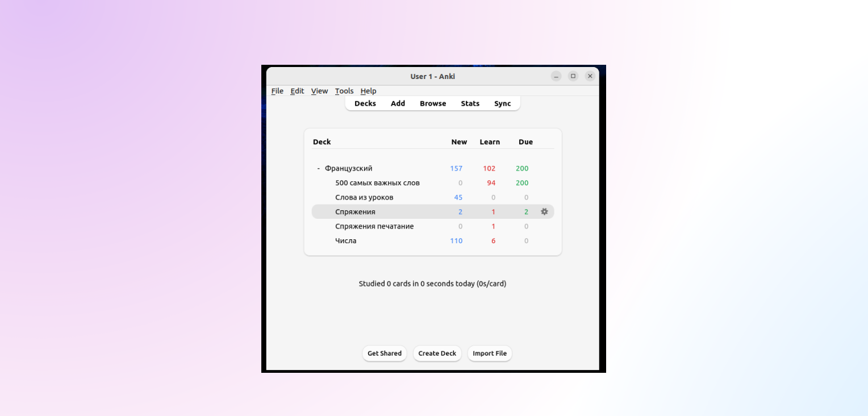868x416 pixels.
Task: Show the Stats view
Action: tap(470, 103)
